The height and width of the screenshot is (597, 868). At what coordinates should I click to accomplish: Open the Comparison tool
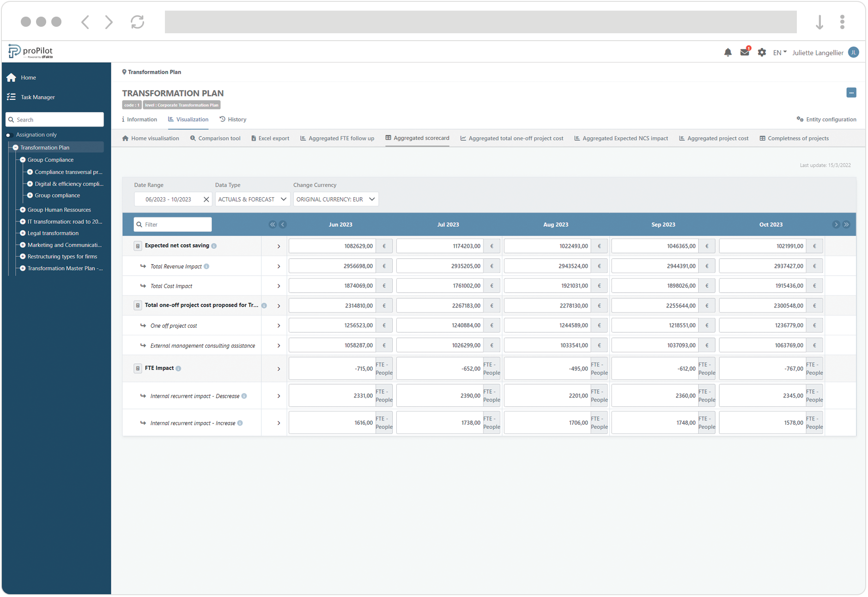pos(215,138)
